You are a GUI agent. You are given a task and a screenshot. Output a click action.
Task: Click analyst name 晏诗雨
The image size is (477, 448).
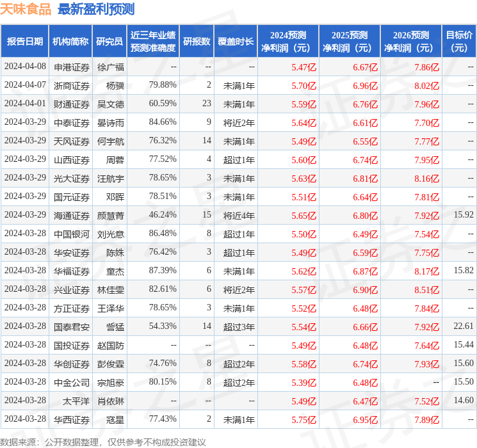point(111,123)
